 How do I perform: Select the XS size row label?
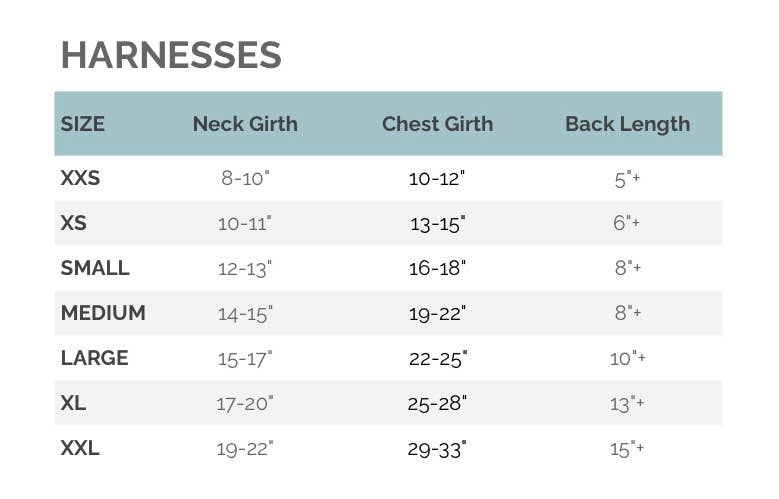(x=74, y=223)
